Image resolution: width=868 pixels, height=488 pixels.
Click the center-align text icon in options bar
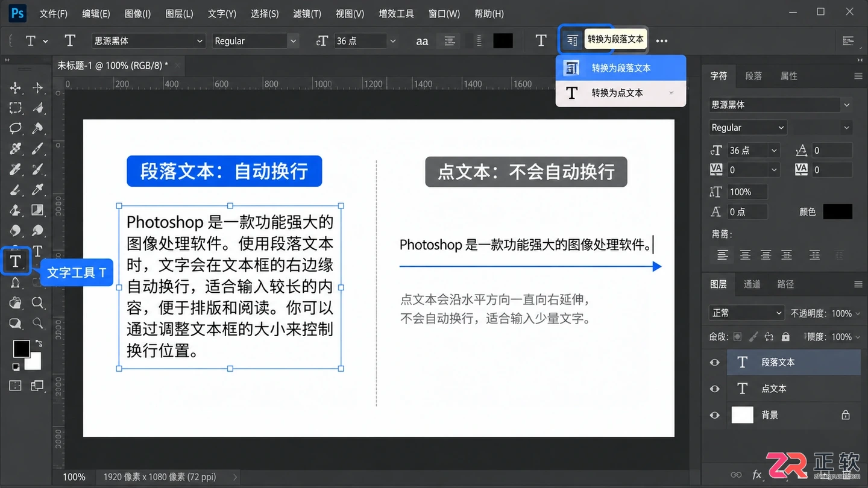click(x=450, y=41)
